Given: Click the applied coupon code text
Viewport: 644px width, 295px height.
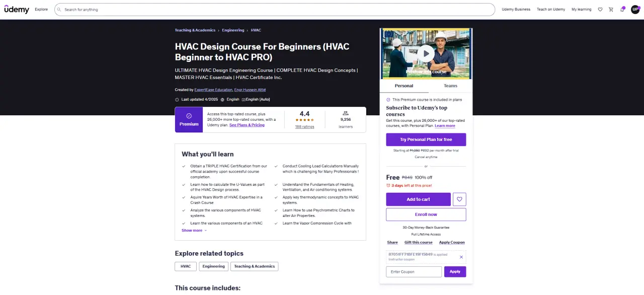Looking at the screenshot, I should tap(411, 255).
